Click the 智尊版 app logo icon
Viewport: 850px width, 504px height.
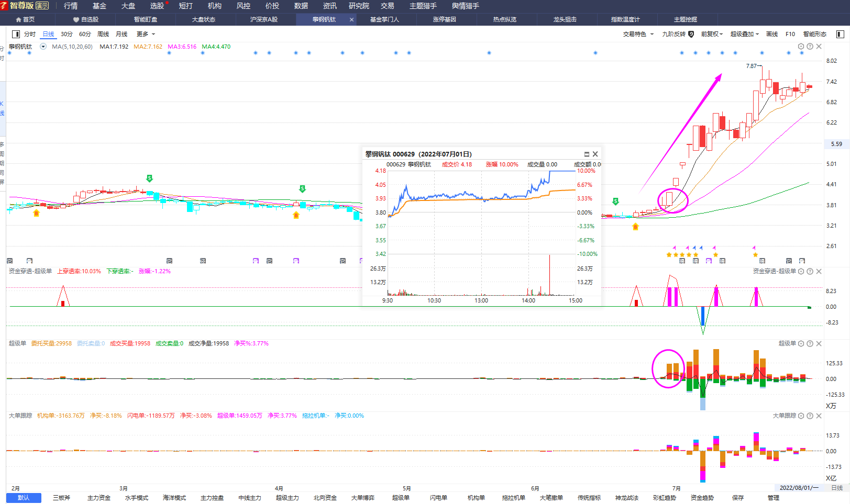pos(4,6)
